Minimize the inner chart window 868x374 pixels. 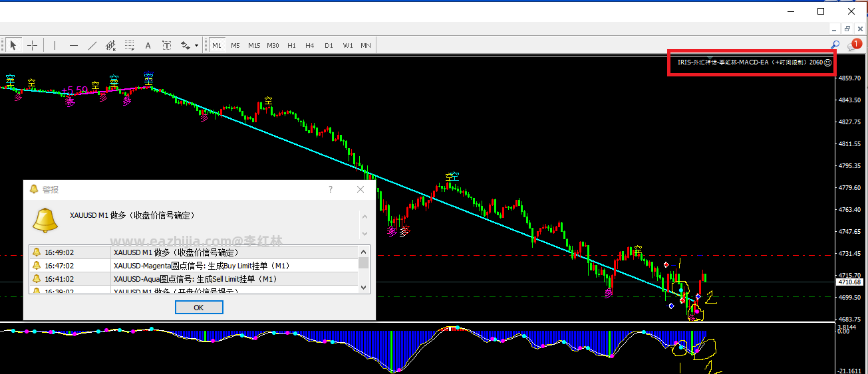click(835, 29)
